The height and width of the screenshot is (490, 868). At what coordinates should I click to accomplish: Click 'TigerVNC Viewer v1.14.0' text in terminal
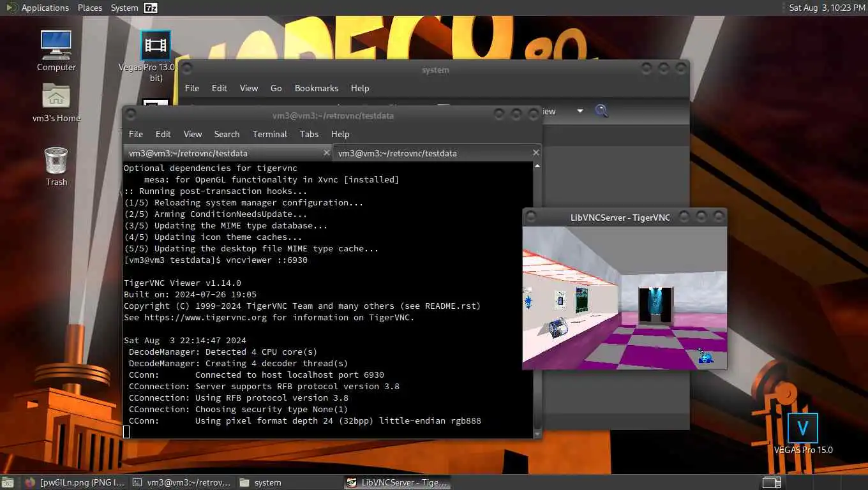click(x=183, y=283)
